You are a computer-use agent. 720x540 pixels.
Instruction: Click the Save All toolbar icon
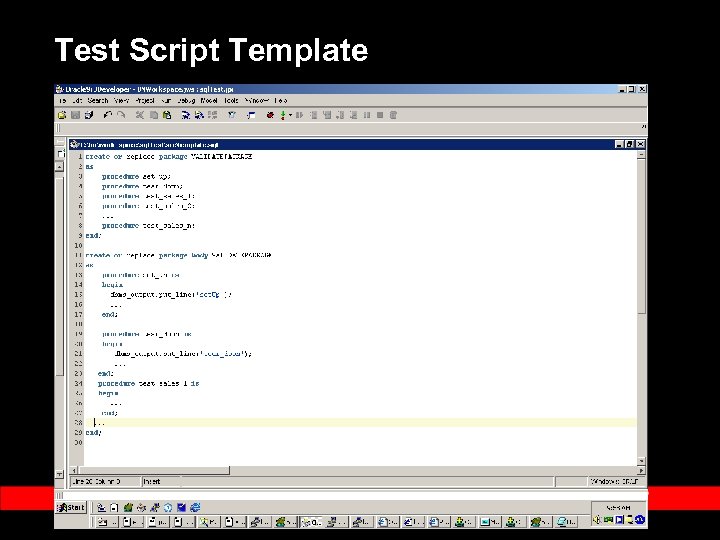(x=89, y=115)
